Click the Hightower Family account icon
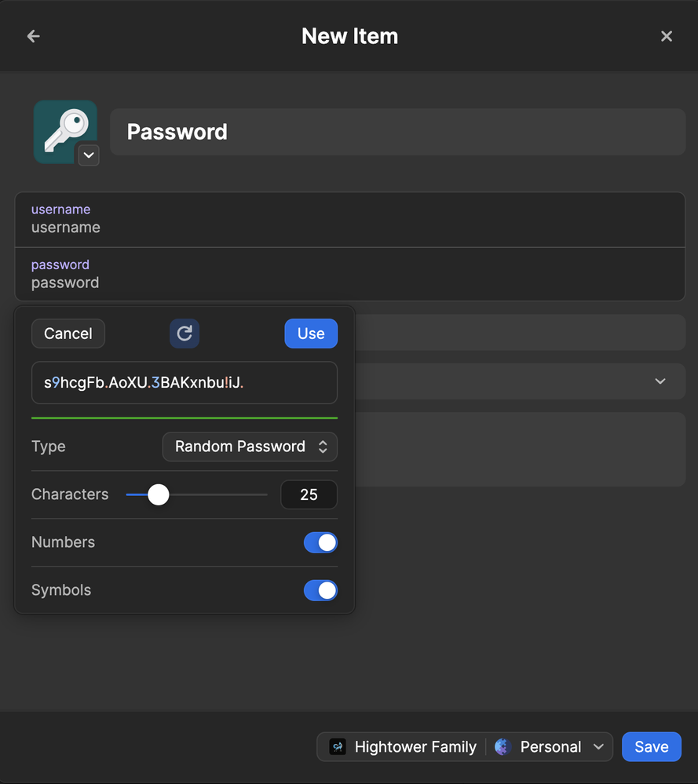The height and width of the screenshot is (784, 698). pyautogui.click(x=338, y=747)
